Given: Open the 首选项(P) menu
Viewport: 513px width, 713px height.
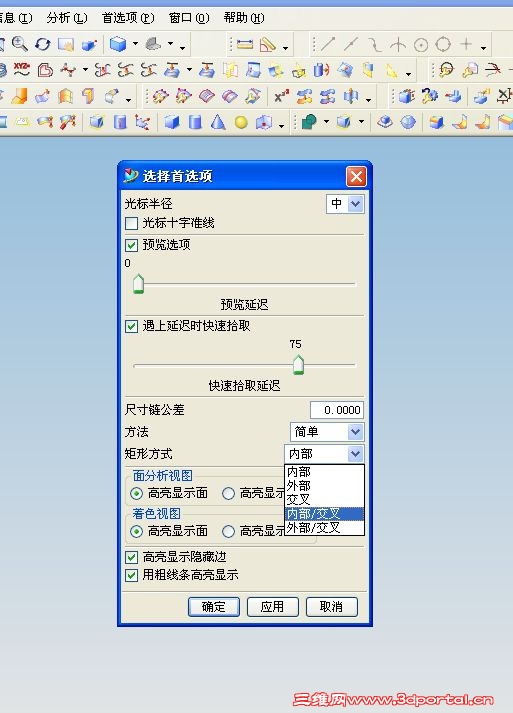Looking at the screenshot, I should (128, 18).
